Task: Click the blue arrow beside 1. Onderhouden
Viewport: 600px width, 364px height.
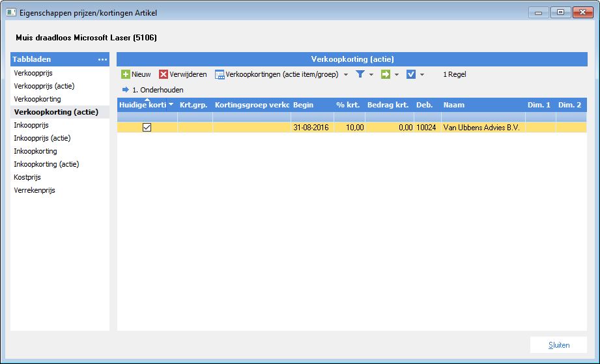Action: click(x=126, y=90)
